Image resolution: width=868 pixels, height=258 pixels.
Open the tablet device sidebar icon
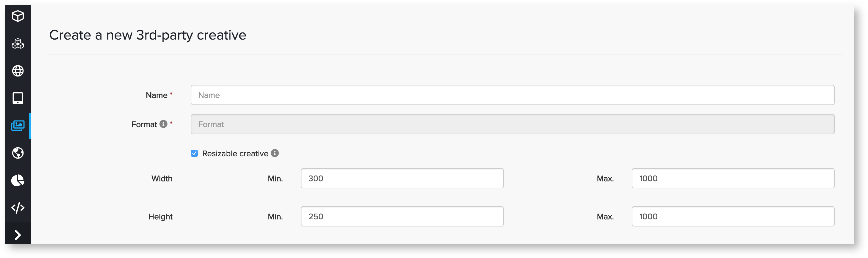[x=18, y=98]
